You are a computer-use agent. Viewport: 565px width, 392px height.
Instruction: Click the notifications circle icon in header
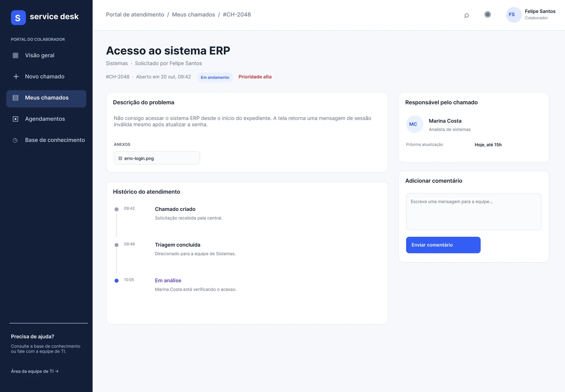tap(488, 14)
